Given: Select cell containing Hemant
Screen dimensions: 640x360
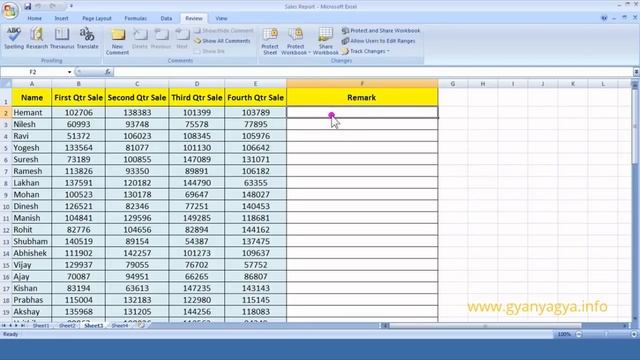Looking at the screenshot, I should [32, 113].
